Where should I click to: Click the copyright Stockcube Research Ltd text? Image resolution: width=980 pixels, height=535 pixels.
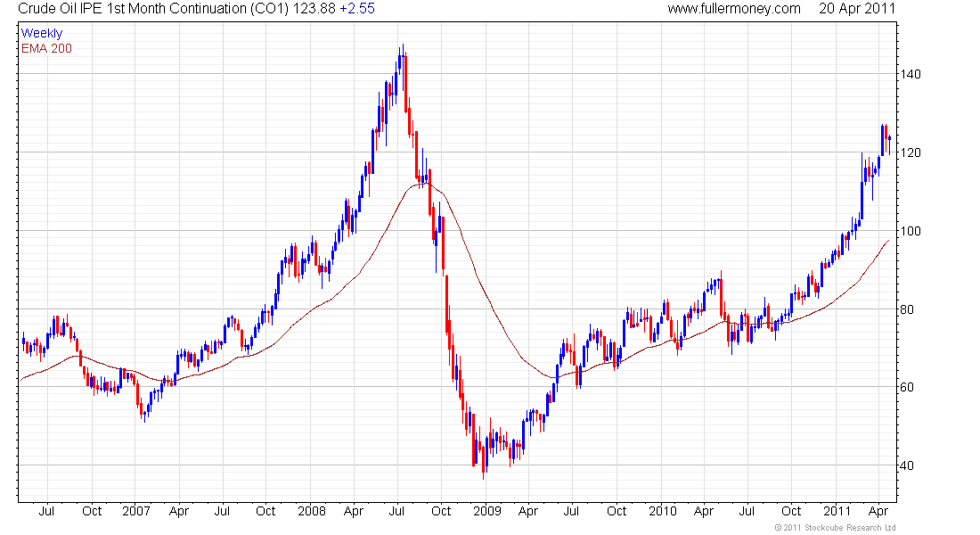[835, 528]
